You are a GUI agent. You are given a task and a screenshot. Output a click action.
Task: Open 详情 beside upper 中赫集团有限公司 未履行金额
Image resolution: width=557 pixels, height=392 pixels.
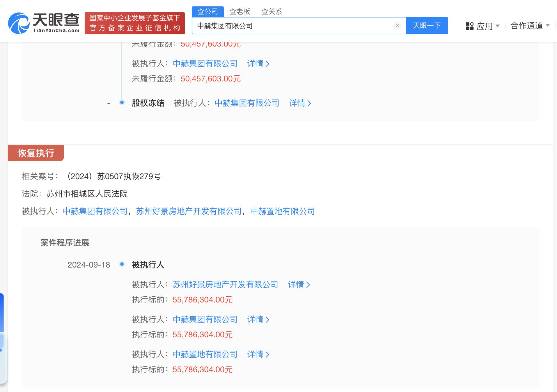click(258, 63)
